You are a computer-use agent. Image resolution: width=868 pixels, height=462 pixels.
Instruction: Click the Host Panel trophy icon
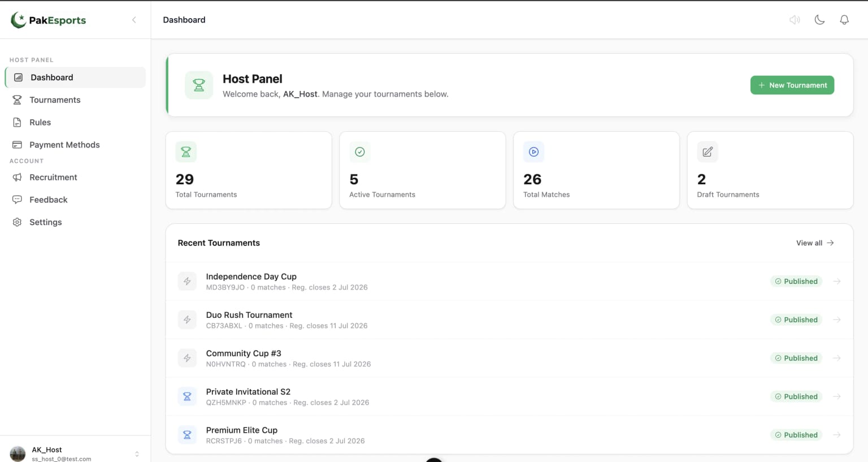point(199,85)
